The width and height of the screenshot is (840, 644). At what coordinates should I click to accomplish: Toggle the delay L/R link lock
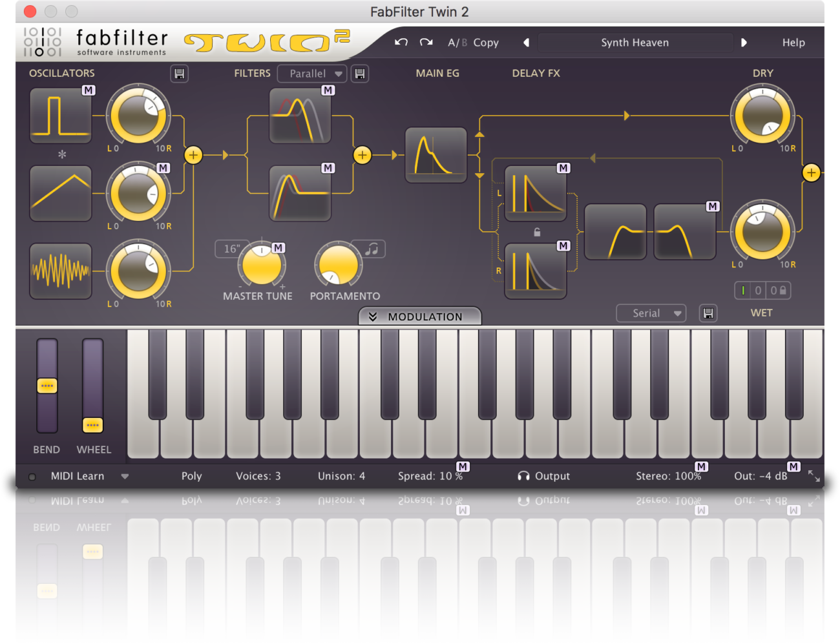[537, 232]
